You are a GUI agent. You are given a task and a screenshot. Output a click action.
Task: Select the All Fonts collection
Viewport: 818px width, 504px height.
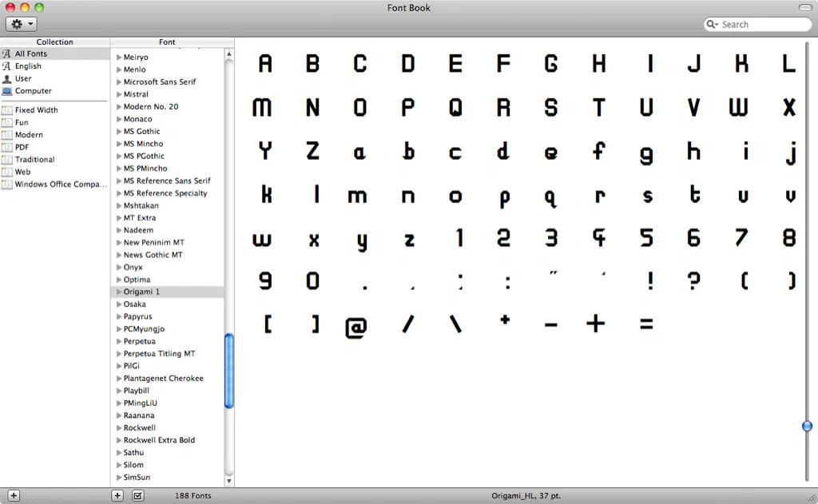[31, 54]
